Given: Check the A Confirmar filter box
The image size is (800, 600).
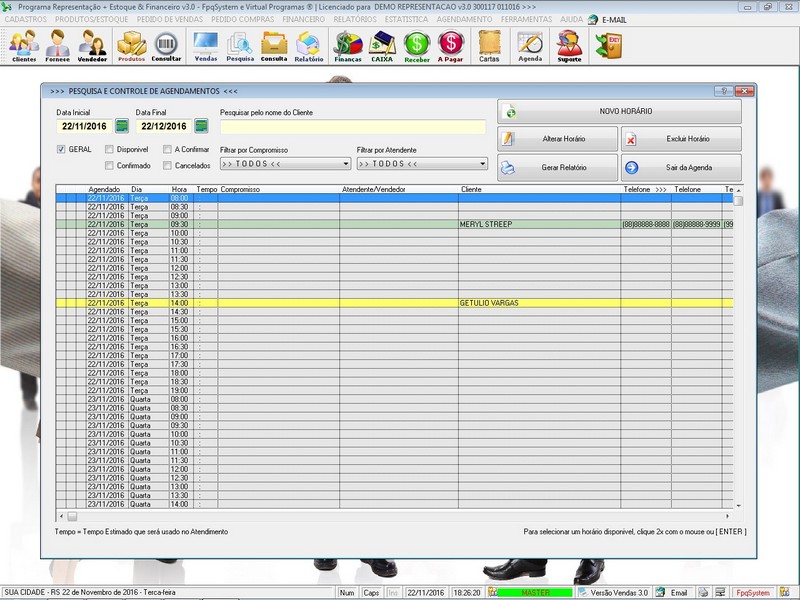Looking at the screenshot, I should [x=167, y=149].
